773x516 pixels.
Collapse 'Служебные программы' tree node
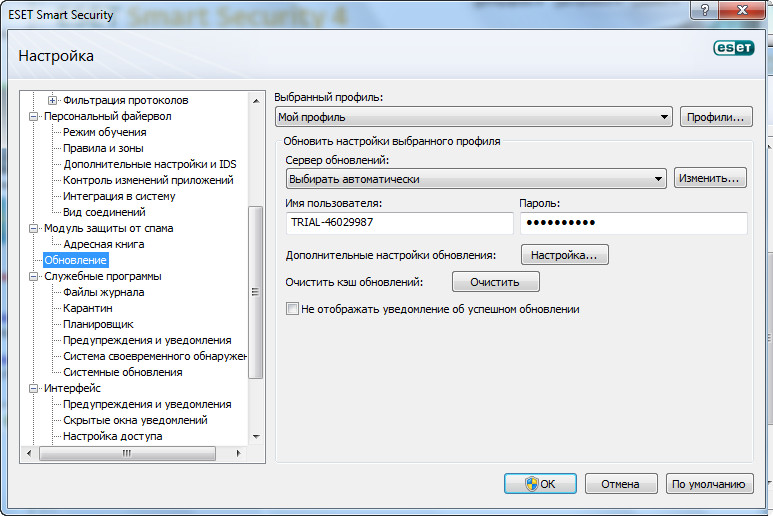click(34, 276)
